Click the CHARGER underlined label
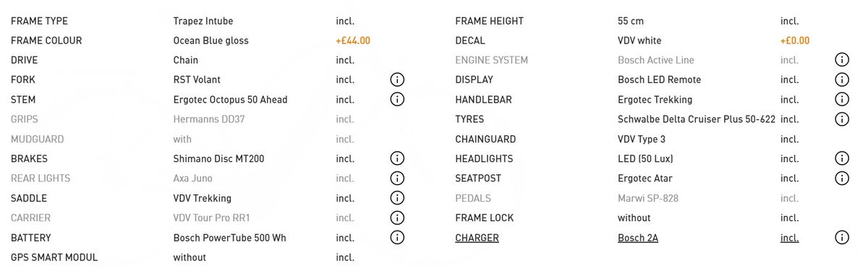The image size is (868, 274). tap(477, 238)
